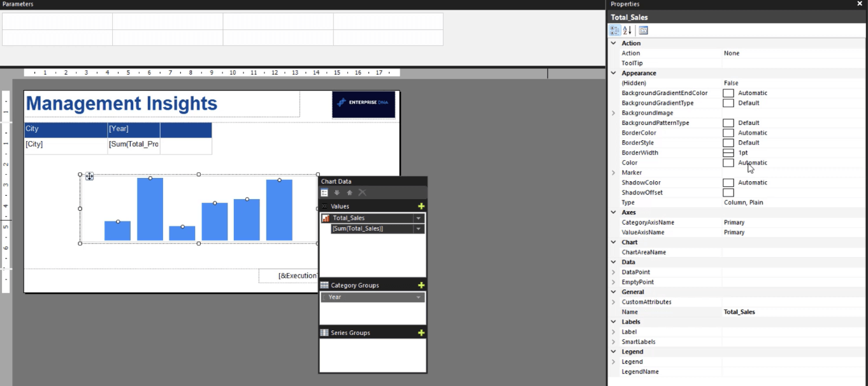Expand the Legend property row

coord(614,362)
